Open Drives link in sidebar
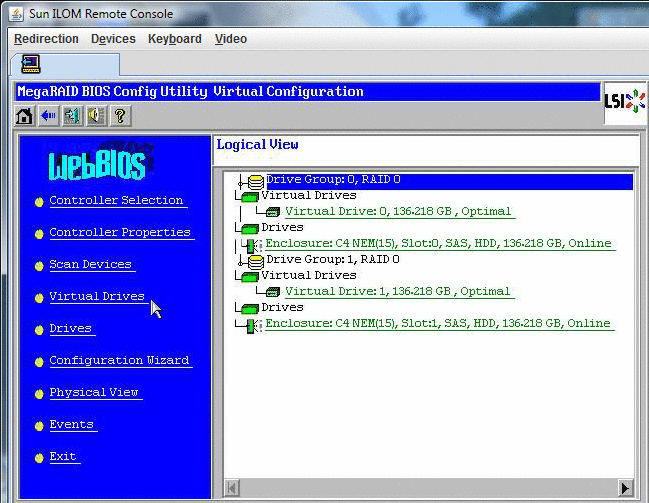 click(x=70, y=328)
